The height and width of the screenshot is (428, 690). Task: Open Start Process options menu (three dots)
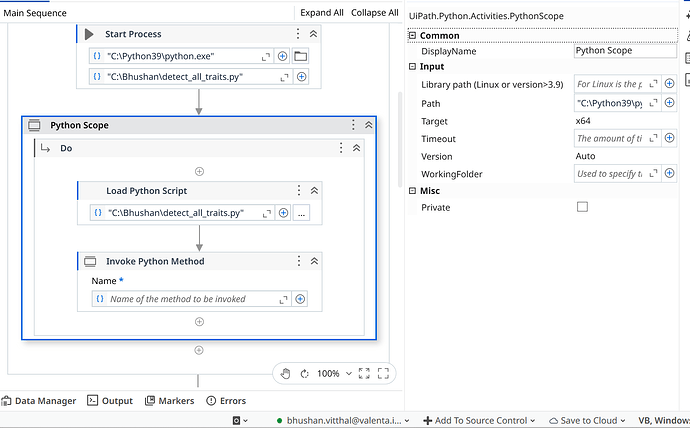pyautogui.click(x=298, y=34)
